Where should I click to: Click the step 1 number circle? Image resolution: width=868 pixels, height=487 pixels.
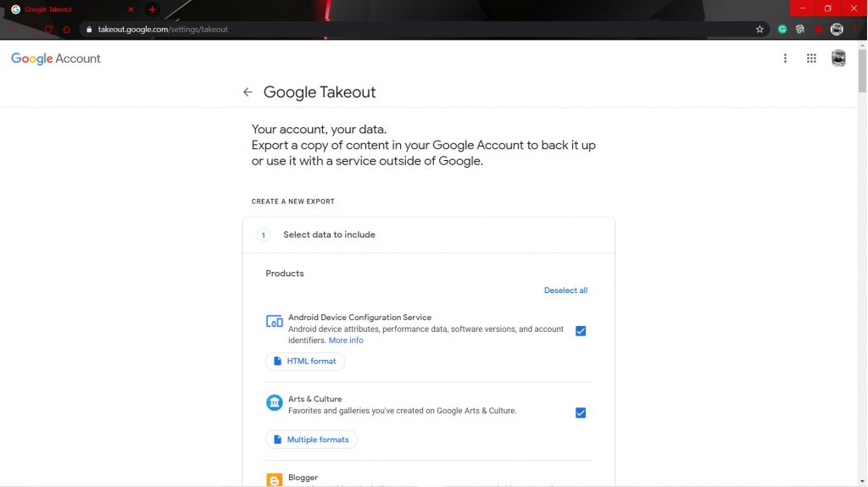coord(263,235)
